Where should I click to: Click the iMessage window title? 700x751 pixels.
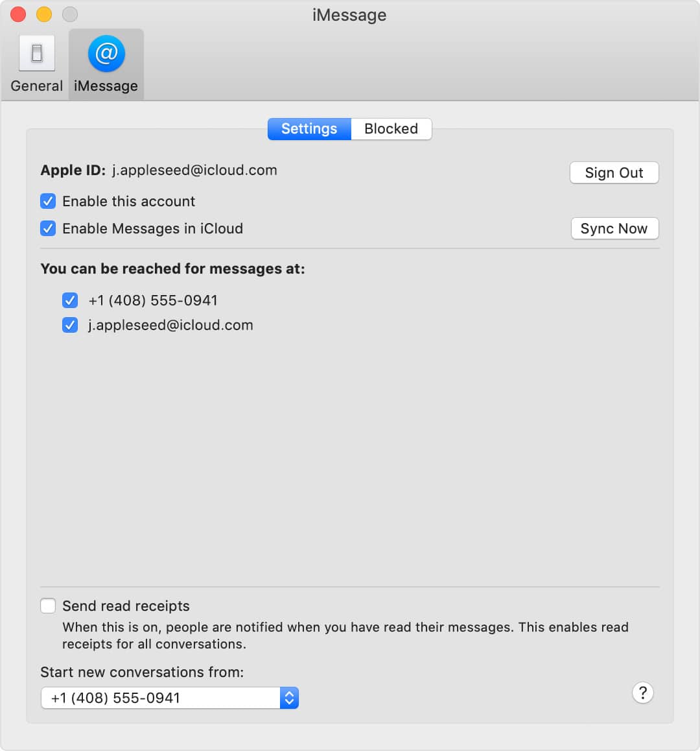(349, 14)
